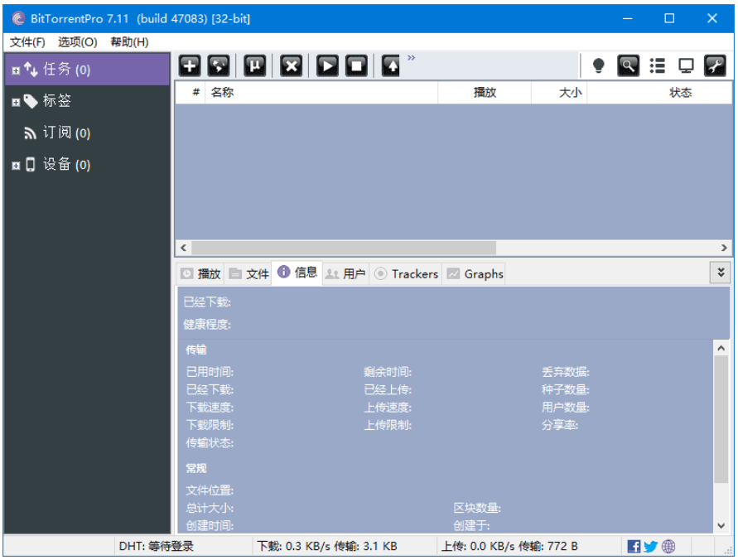The image size is (738, 560).
Task: Remove the selected torrent
Action: 290,65
